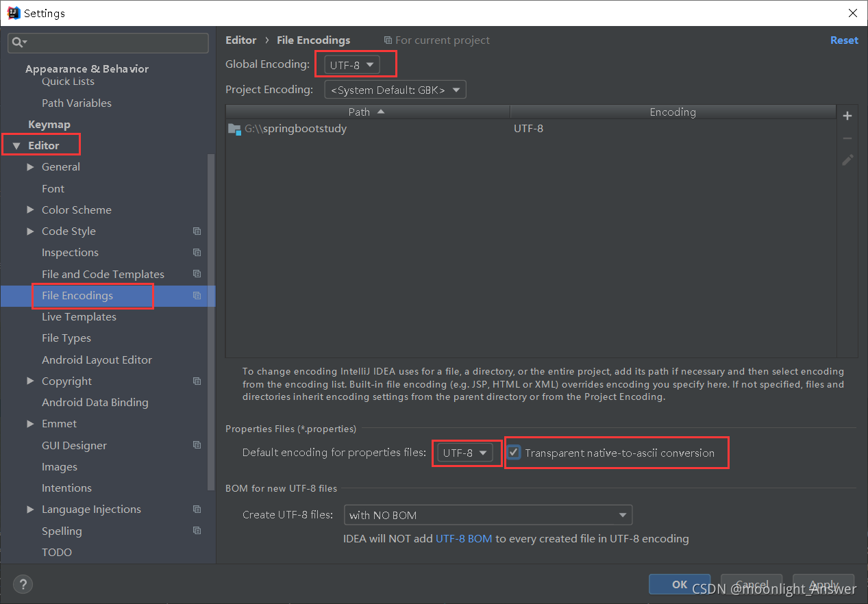Screen dimensions: 868x604
Task: Click UTF-8 encoding cell for springbootstudy
Action: 528,128
